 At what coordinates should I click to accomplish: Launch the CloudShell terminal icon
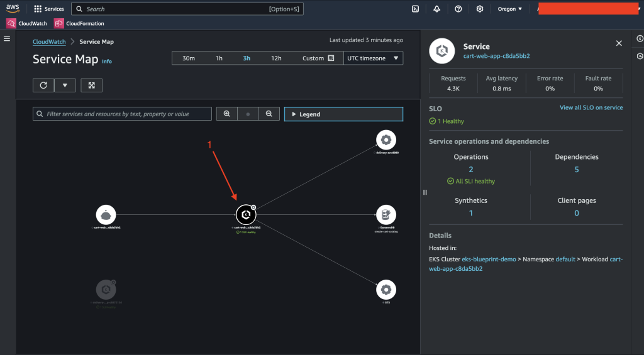[415, 9]
